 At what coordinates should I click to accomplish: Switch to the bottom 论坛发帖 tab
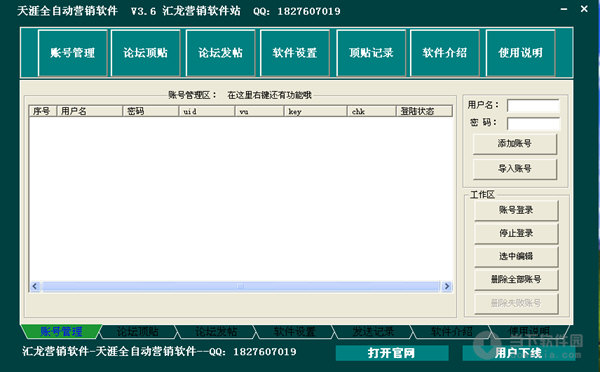[216, 331]
